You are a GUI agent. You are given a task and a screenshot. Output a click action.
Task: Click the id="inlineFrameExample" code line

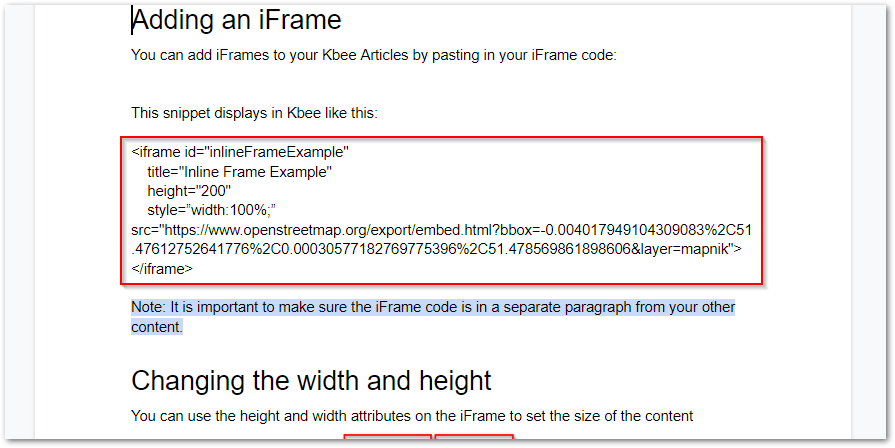click(240, 153)
